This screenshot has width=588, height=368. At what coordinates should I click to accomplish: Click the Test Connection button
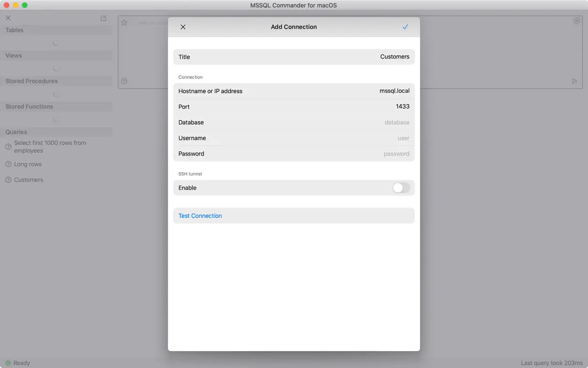[x=200, y=215]
